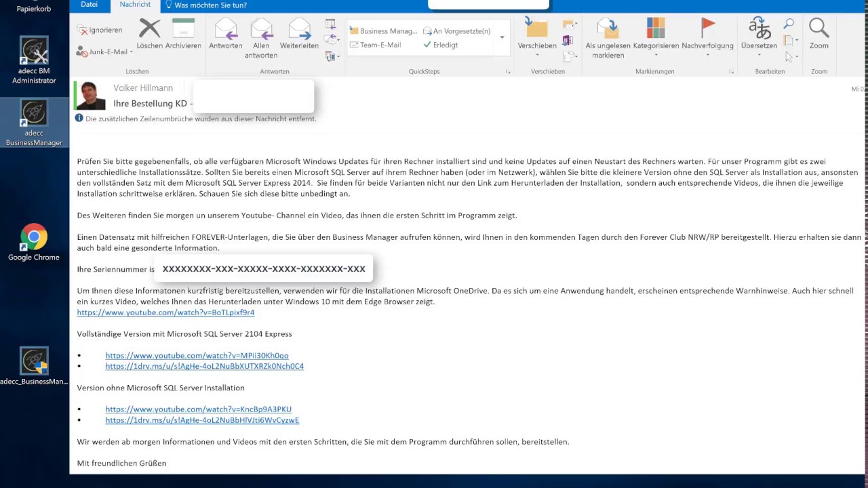Select the adecc_BusinessMan... installer desktop icon
Image resolution: width=868 pixels, height=488 pixels.
pos(34,366)
